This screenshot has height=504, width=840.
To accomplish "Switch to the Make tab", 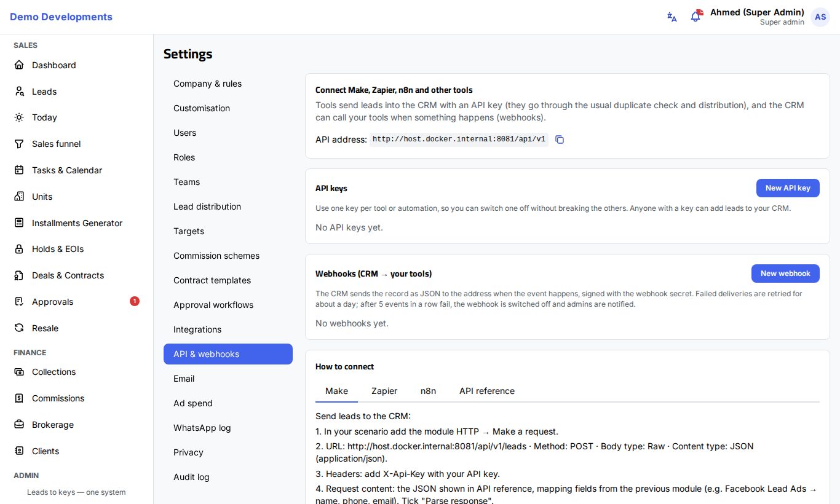I will tap(336, 391).
